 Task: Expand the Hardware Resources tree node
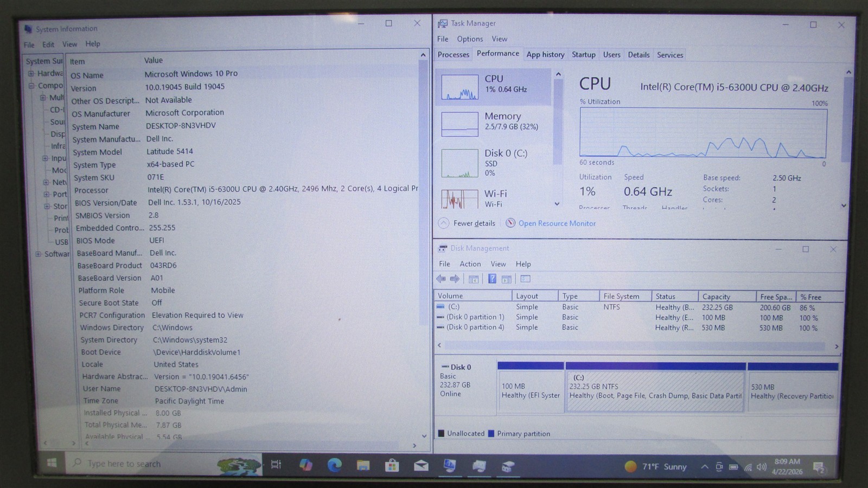[31, 73]
